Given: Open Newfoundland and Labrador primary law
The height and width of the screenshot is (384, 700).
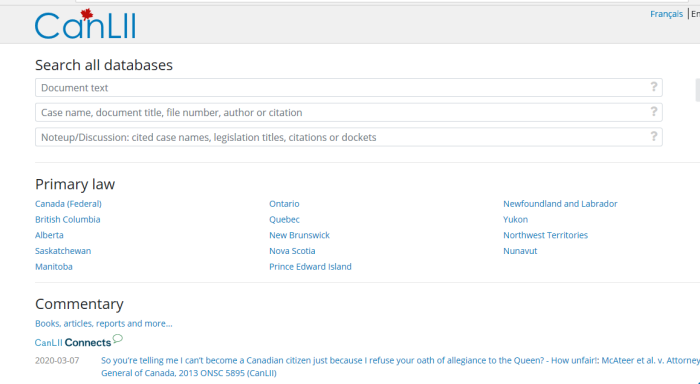Looking at the screenshot, I should click(560, 204).
